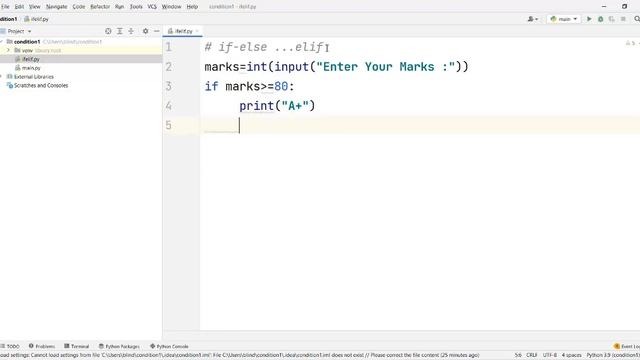
Task: Open the Code menu
Action: click(x=79, y=7)
